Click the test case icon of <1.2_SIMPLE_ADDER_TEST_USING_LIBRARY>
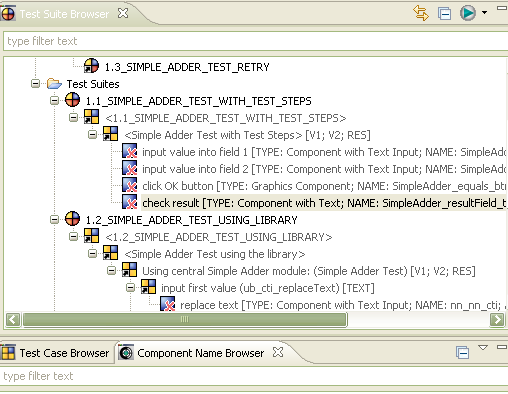 point(91,236)
